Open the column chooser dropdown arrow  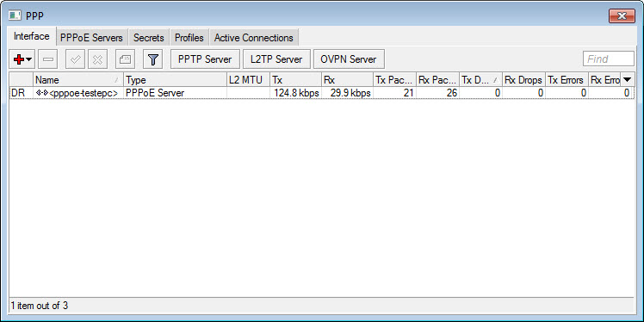click(x=627, y=80)
